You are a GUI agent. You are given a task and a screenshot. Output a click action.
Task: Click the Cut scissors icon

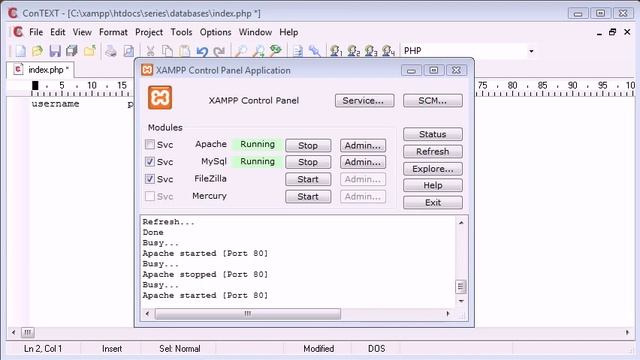[x=150, y=51]
